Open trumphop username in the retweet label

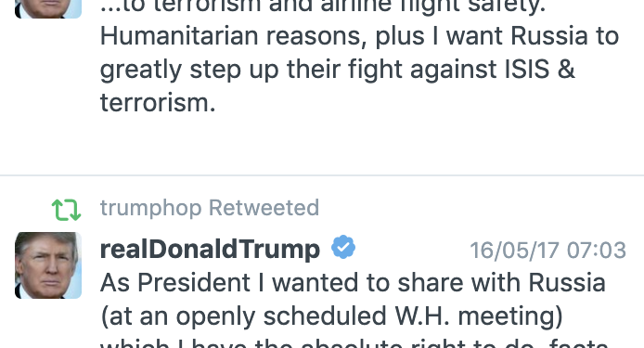pyautogui.click(x=150, y=208)
